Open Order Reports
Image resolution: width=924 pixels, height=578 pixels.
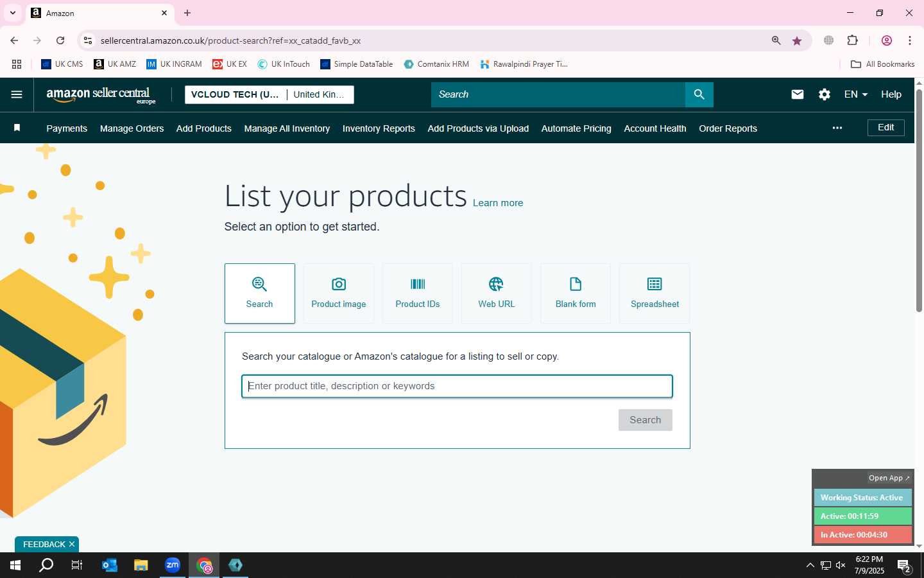coord(728,128)
